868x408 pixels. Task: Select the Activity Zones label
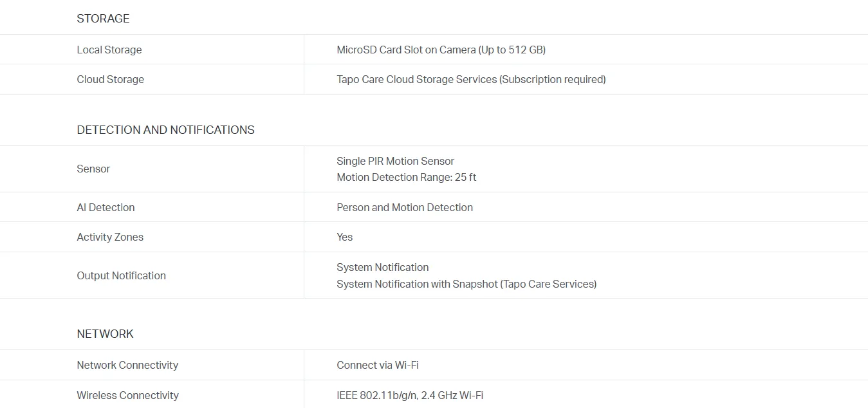110,237
